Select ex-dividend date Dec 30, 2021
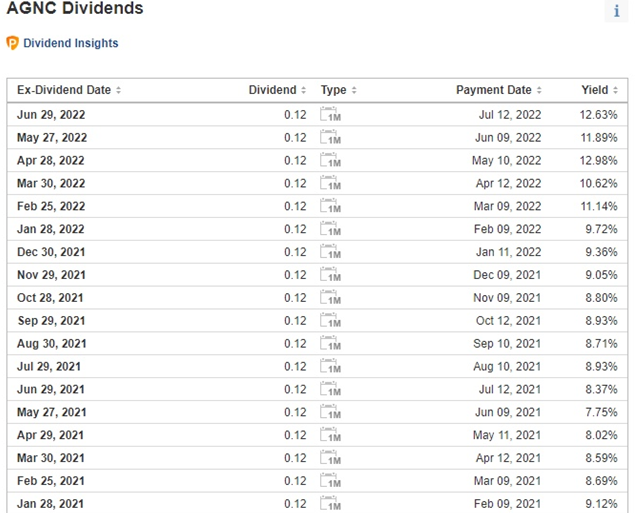 (51, 252)
